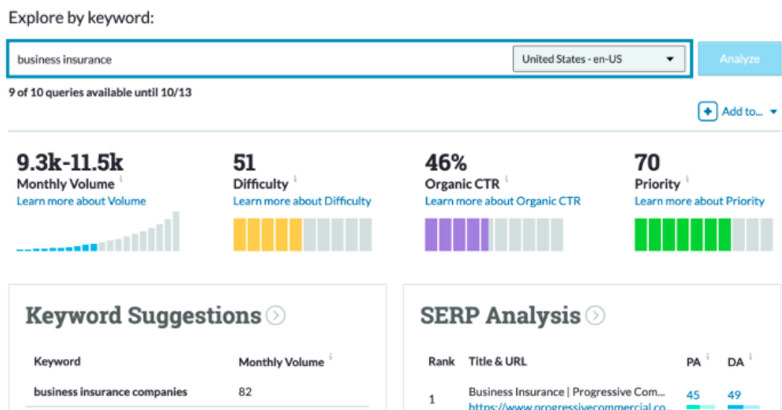Open the United States - en-US locale dropdown
Screen dimensions: 782x410
[x=598, y=59]
